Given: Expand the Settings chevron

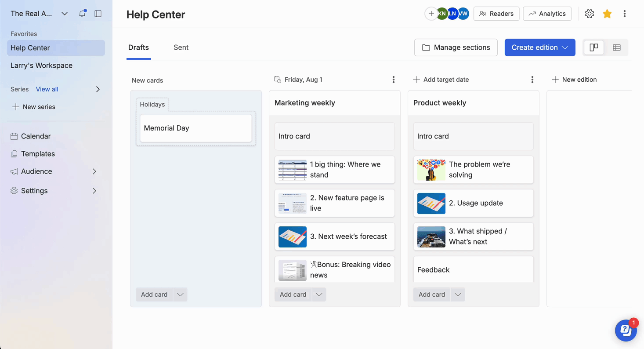Looking at the screenshot, I should click(x=94, y=191).
